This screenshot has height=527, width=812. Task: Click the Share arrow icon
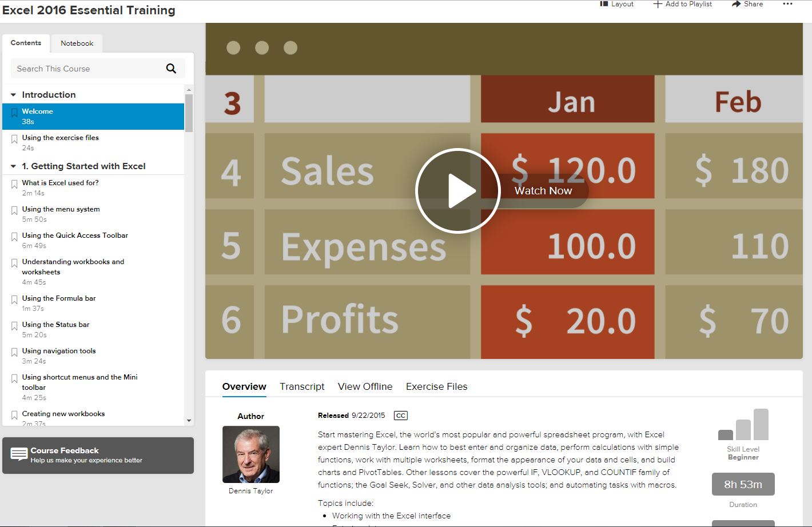click(x=736, y=4)
